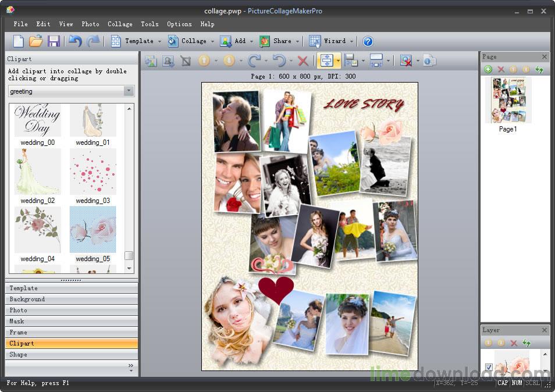Toggle the layer visibility checkbox in Layer panel
Viewport: 555px width, 392px height.
[489, 367]
